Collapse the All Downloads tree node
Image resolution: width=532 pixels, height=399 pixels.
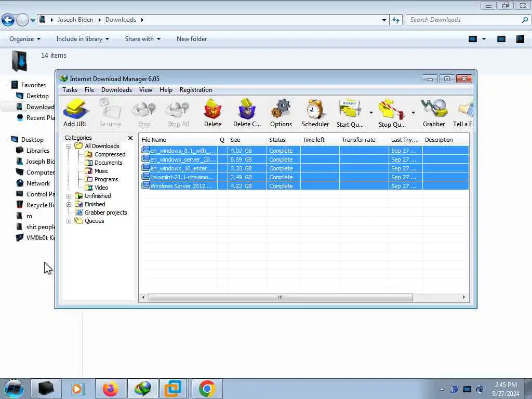(x=69, y=146)
